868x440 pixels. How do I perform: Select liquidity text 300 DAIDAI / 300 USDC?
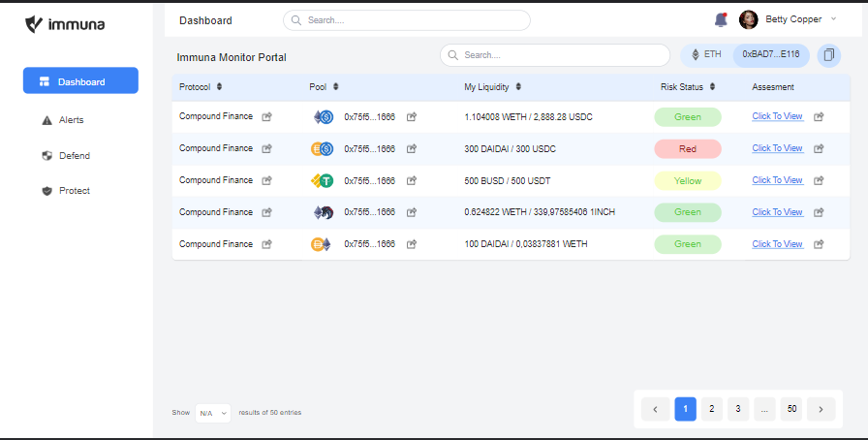pyautogui.click(x=510, y=149)
